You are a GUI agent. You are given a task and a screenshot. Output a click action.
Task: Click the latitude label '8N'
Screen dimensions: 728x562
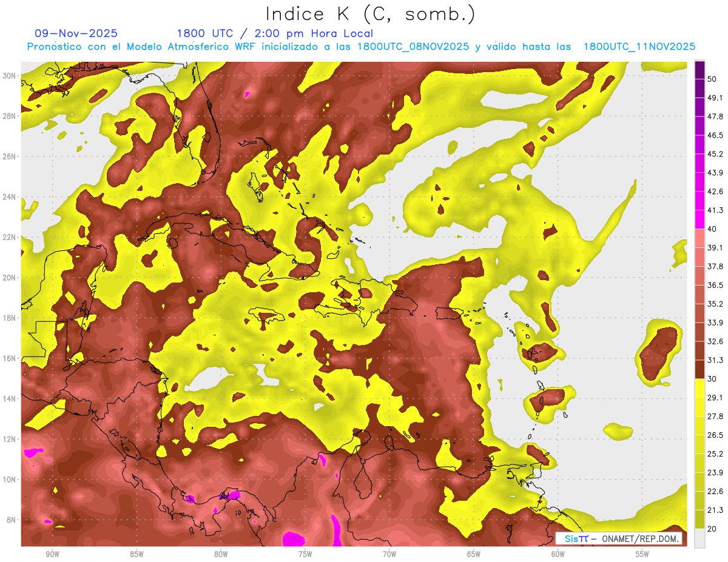click(x=11, y=520)
